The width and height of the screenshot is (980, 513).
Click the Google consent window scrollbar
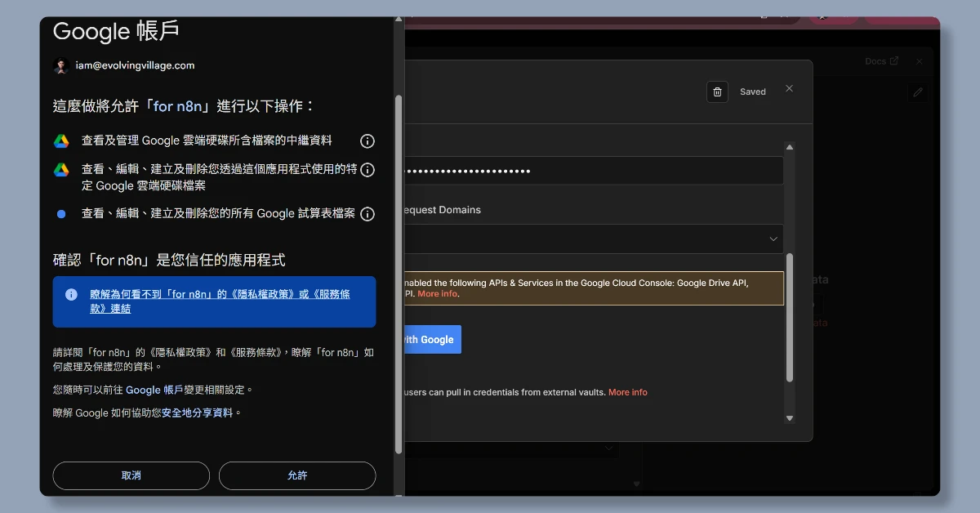(x=399, y=274)
